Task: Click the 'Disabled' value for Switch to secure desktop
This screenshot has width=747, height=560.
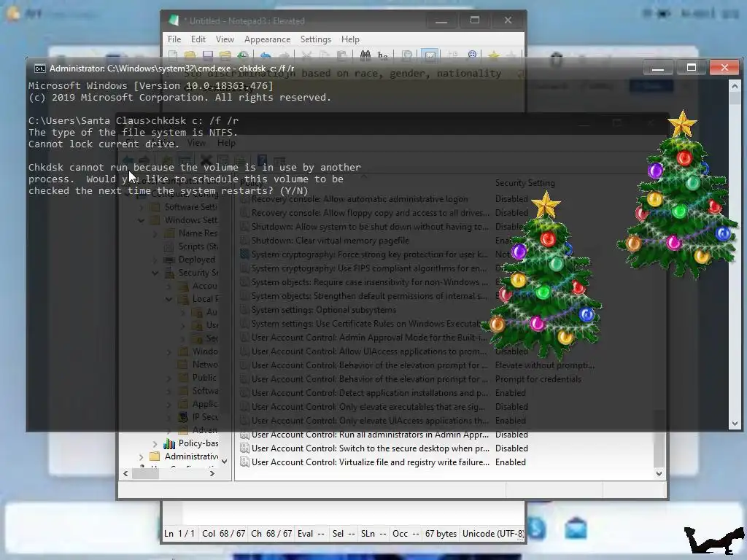Action: [511, 448]
